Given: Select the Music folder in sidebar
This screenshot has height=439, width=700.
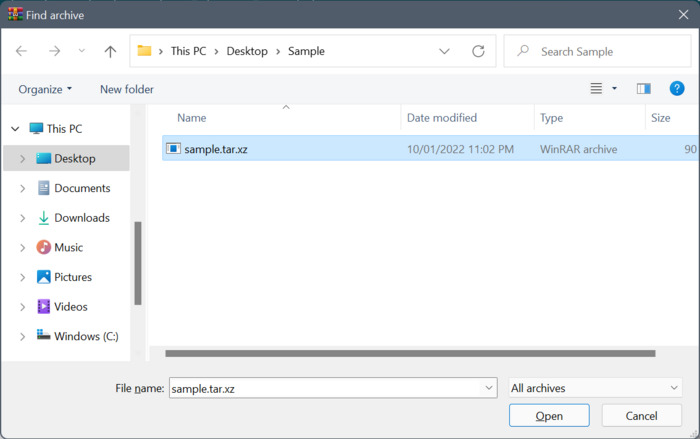Looking at the screenshot, I should pos(68,247).
